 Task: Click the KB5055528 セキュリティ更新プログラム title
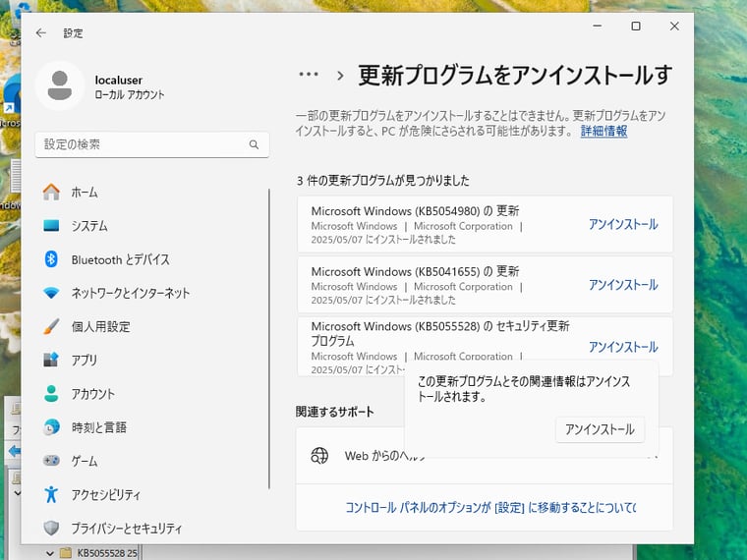click(x=440, y=333)
